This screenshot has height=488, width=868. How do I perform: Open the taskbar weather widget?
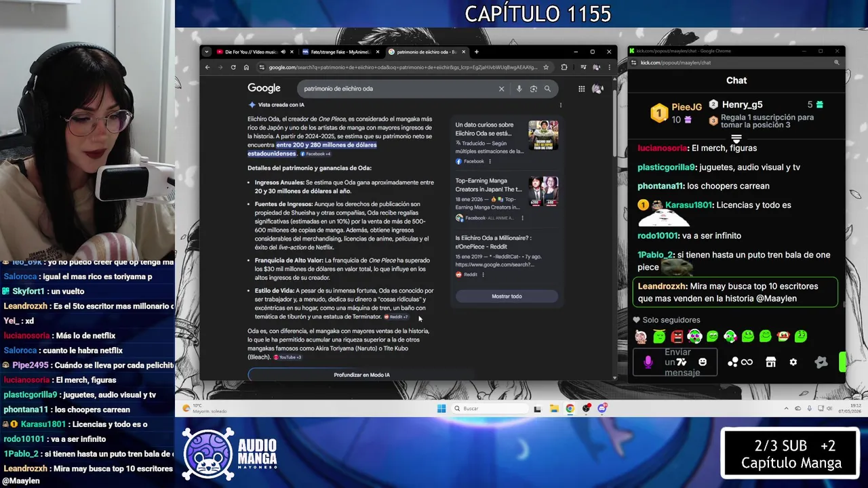click(x=204, y=408)
